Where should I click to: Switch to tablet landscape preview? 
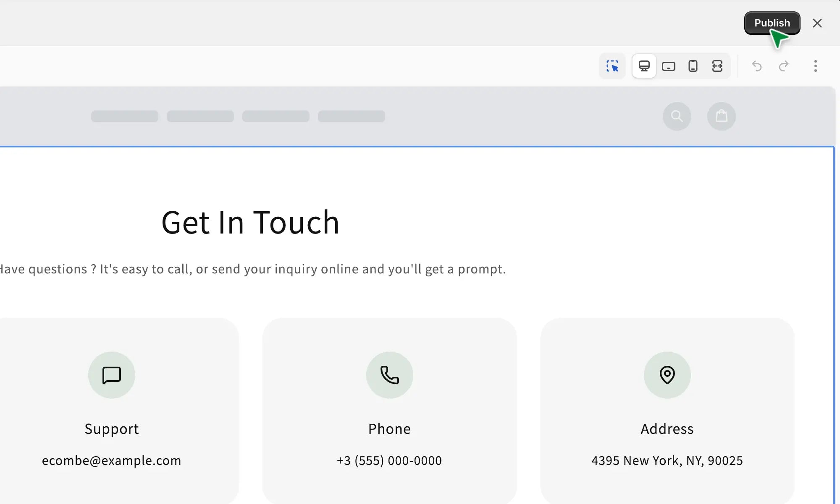pyautogui.click(x=668, y=66)
